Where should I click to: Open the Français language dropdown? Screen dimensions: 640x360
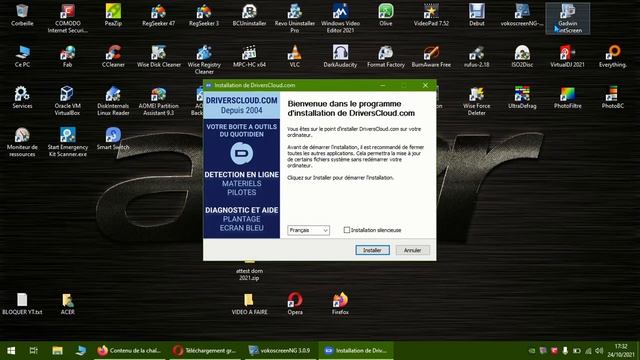(308, 230)
